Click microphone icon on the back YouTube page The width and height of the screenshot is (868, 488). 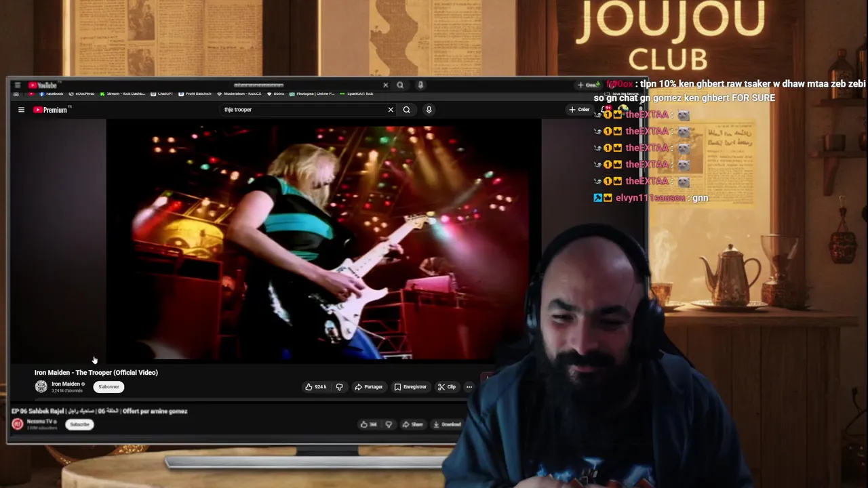pyautogui.click(x=420, y=85)
